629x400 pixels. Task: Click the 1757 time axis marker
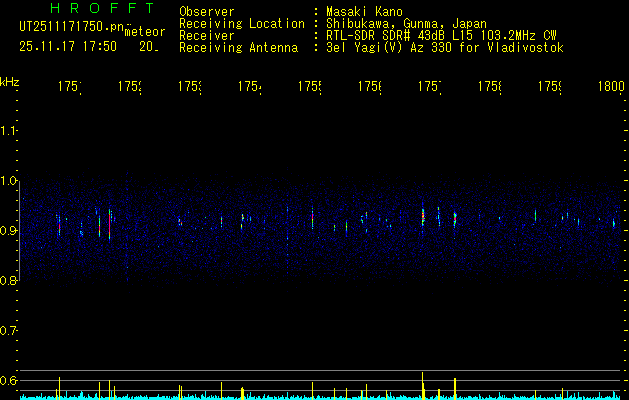430,87
